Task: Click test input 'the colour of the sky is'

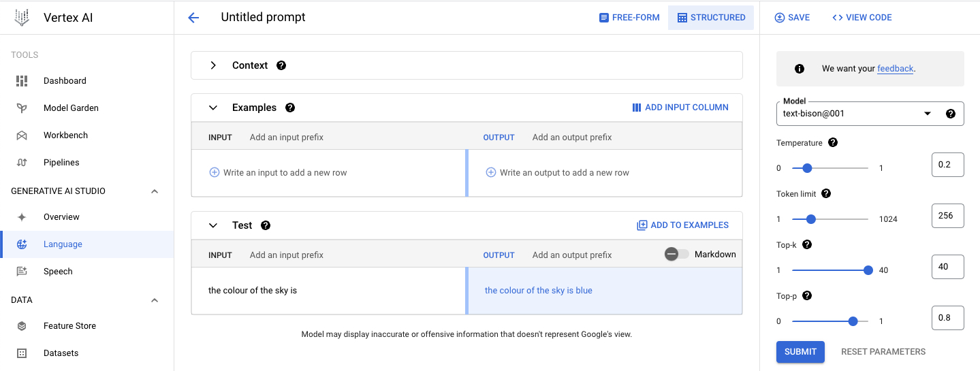Action: (253, 291)
